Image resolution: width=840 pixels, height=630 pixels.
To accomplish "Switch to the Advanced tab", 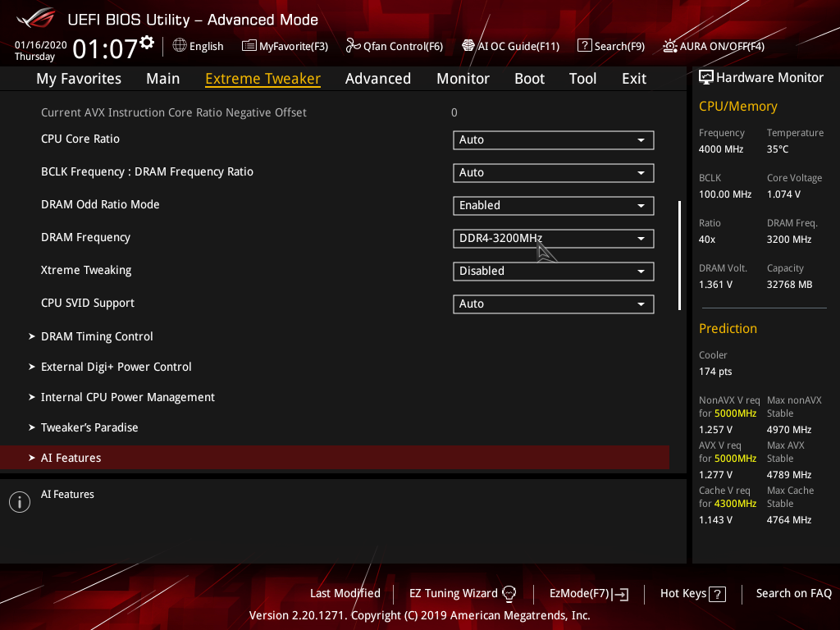I will click(377, 79).
